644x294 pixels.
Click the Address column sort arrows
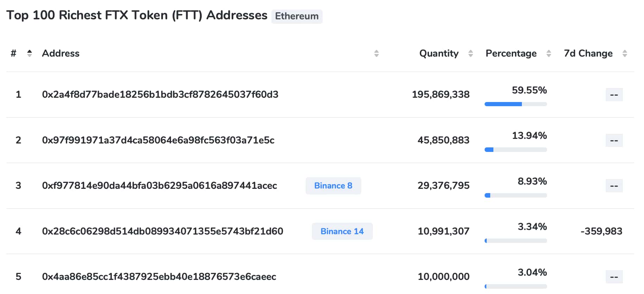click(376, 53)
